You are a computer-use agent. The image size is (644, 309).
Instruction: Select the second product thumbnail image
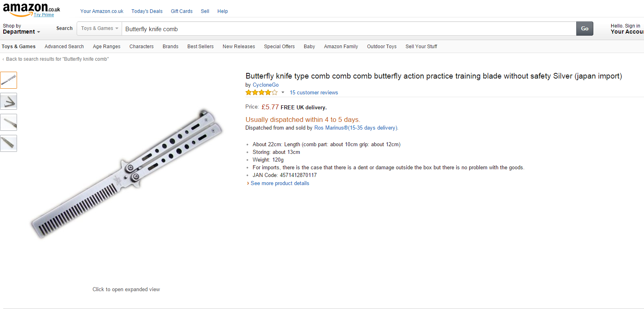coord(9,101)
